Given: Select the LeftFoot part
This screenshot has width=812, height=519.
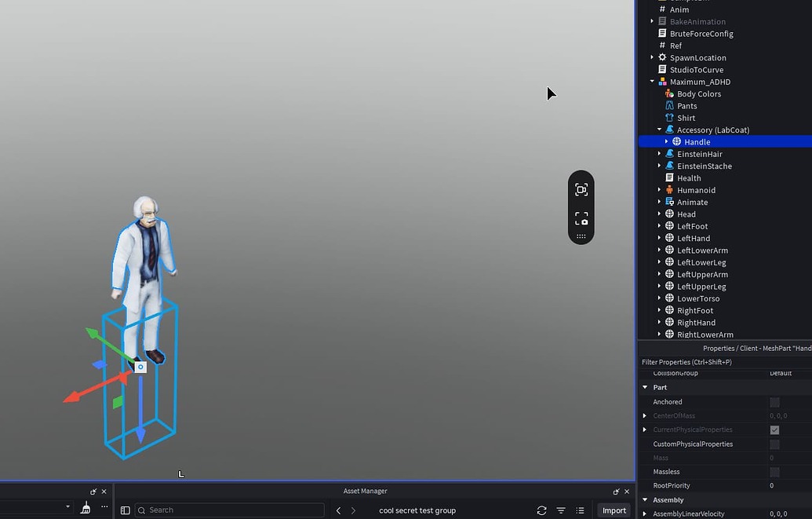Looking at the screenshot, I should click(693, 226).
